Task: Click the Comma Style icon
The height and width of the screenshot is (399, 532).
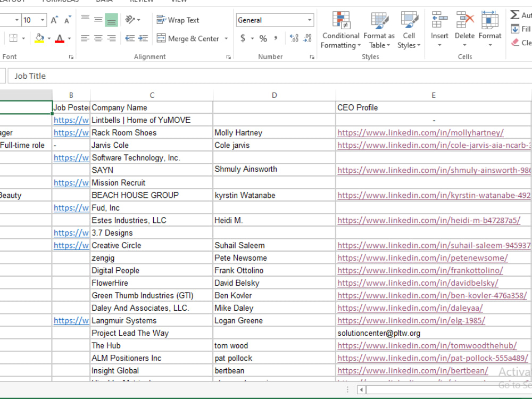Action: coord(276,38)
